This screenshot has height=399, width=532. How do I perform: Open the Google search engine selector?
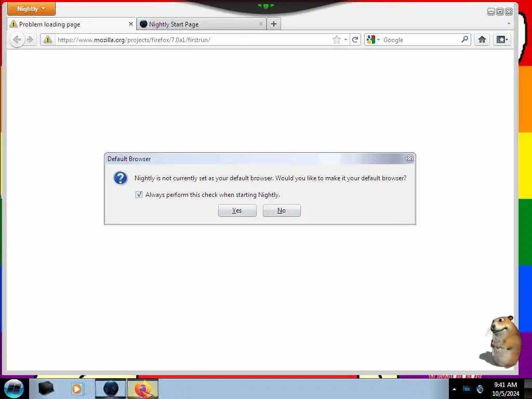[373, 39]
